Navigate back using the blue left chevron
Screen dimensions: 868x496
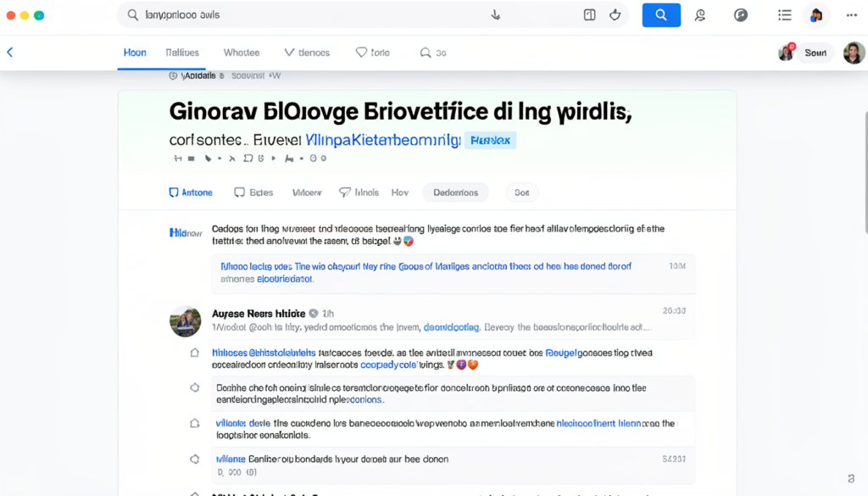9,52
